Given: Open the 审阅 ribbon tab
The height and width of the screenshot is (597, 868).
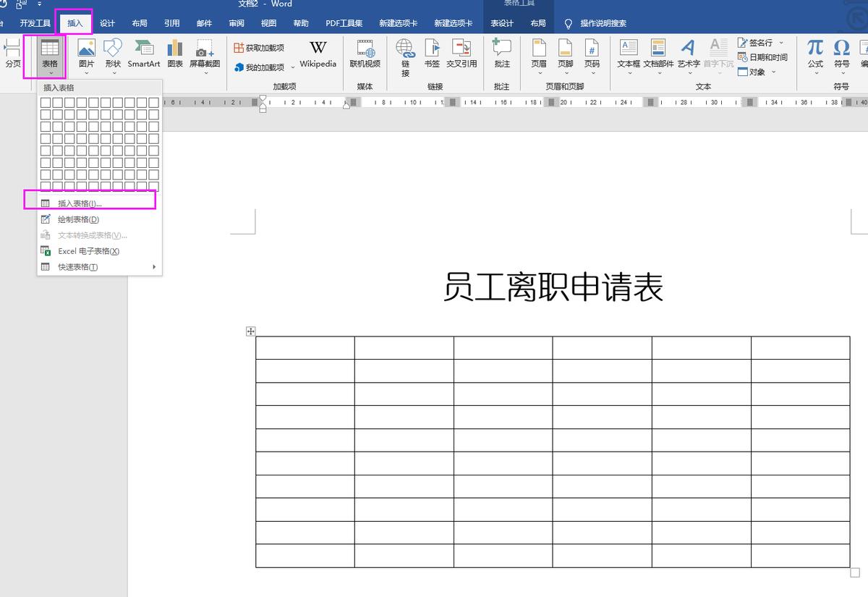Looking at the screenshot, I should pyautogui.click(x=236, y=22).
